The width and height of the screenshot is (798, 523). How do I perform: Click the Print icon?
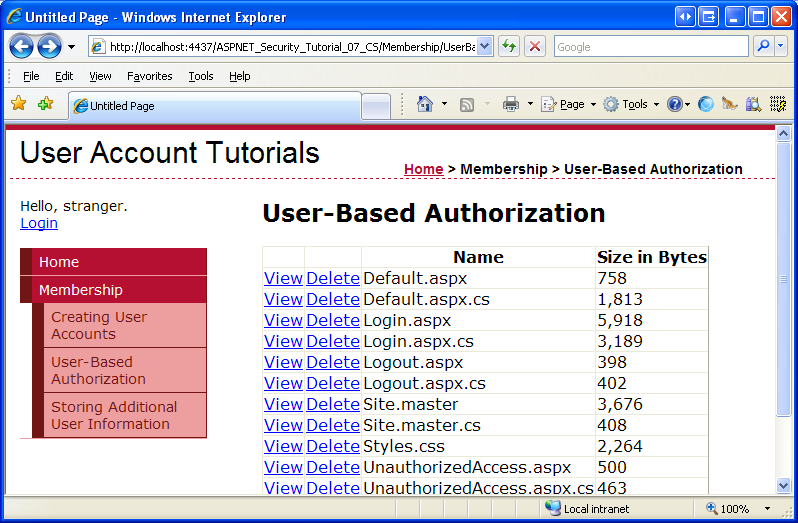coord(510,104)
